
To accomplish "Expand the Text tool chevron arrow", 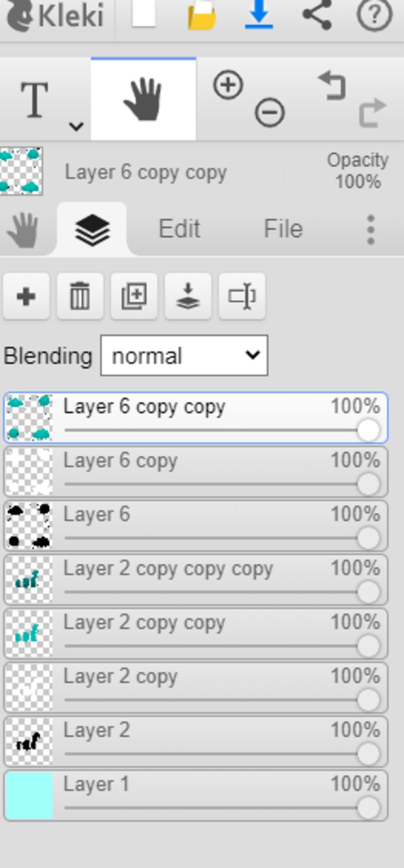I will pyautogui.click(x=76, y=127).
